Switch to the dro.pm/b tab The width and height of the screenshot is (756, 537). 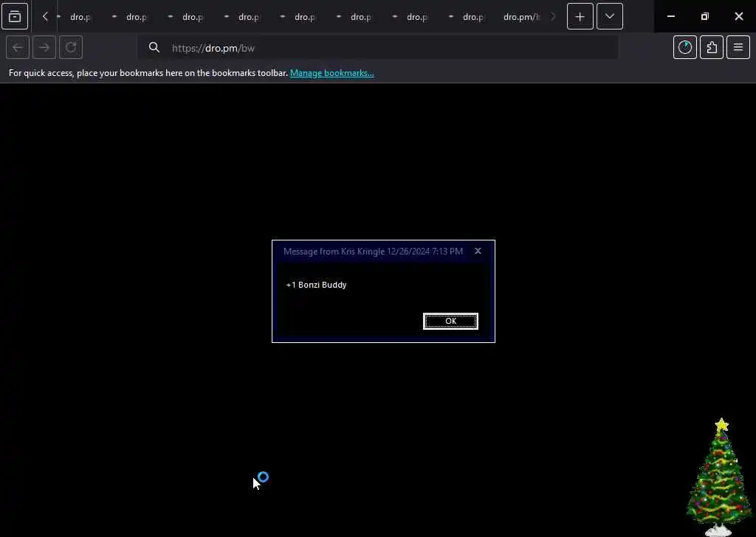coord(522,17)
